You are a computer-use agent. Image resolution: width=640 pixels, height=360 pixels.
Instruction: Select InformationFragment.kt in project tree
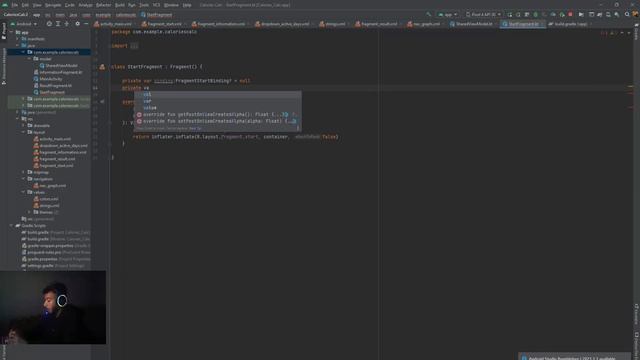tap(58, 72)
